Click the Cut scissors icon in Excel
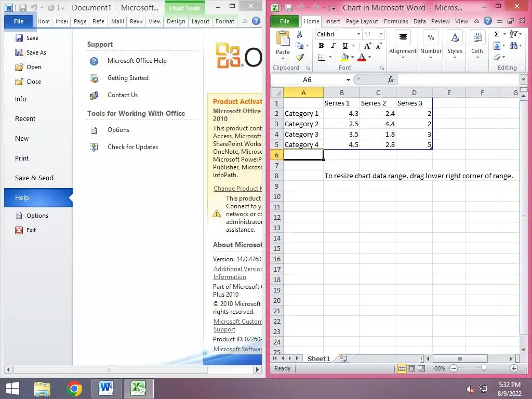This screenshot has width=532, height=399. click(x=299, y=35)
